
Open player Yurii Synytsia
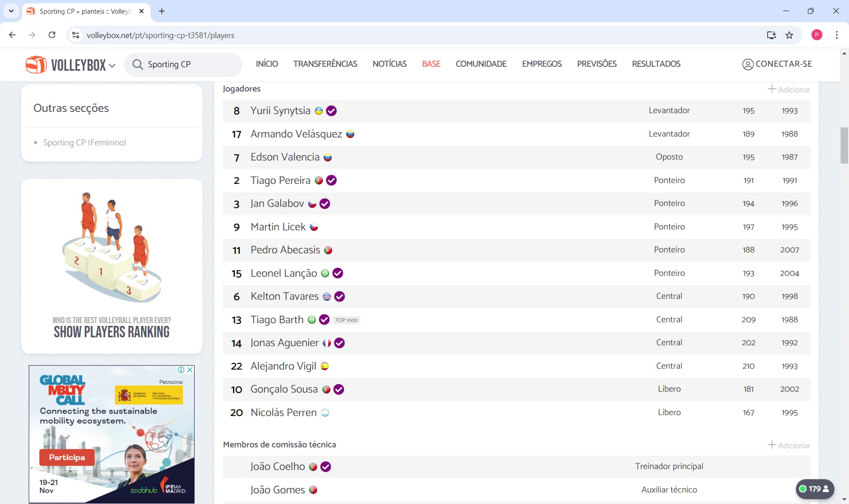point(280,111)
